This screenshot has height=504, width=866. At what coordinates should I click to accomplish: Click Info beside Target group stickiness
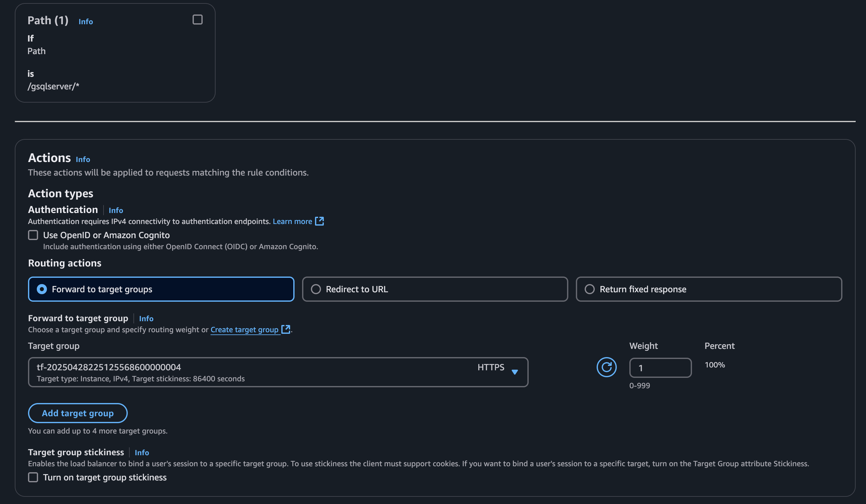point(142,452)
